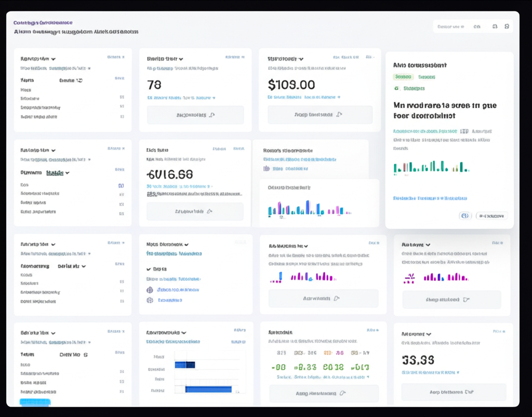Click the circular globe icon beside the schedule button
532x417 pixels.
pyautogui.click(x=465, y=216)
